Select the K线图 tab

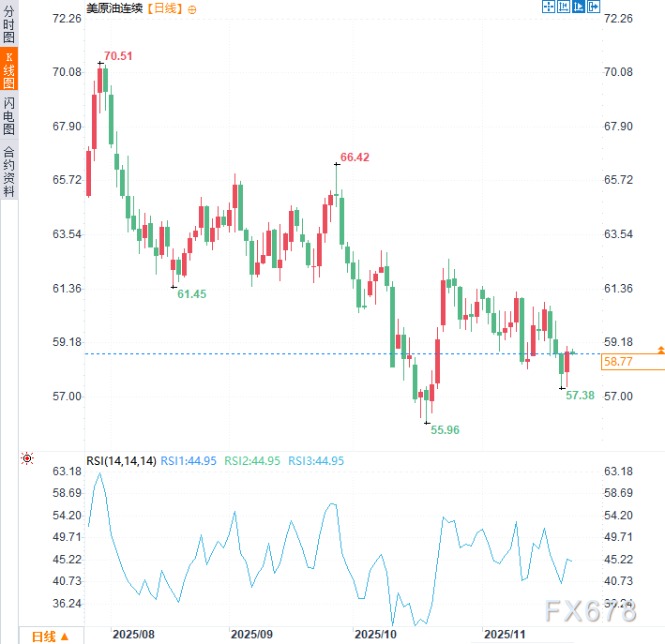8,70
